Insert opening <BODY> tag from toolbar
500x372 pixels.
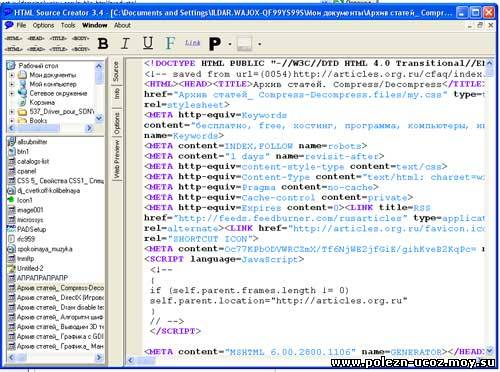81,38
